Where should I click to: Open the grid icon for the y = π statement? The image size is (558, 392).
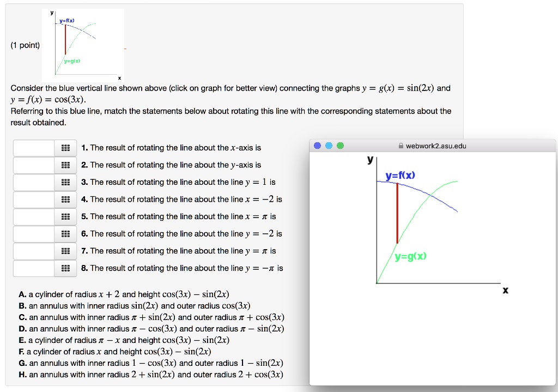click(65, 251)
